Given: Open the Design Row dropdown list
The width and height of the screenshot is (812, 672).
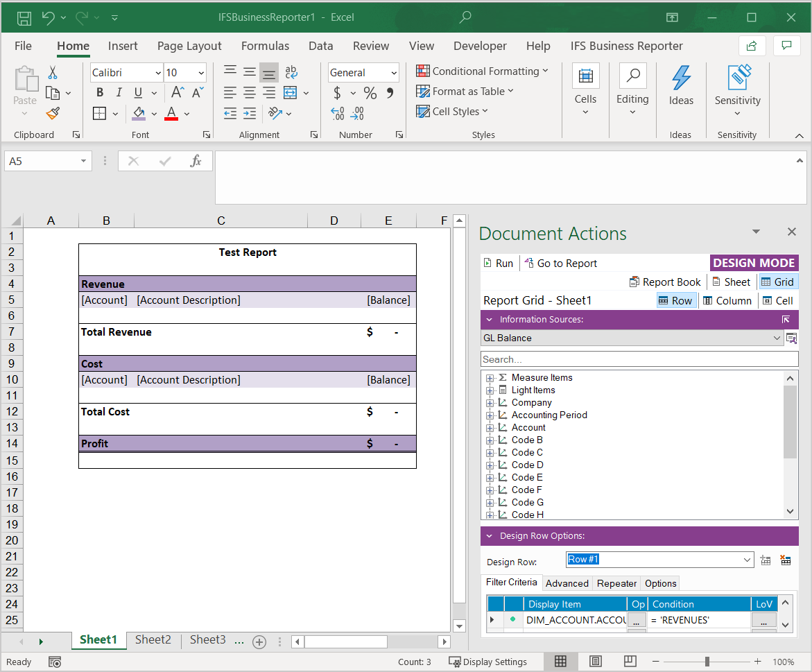Looking at the screenshot, I should point(747,560).
